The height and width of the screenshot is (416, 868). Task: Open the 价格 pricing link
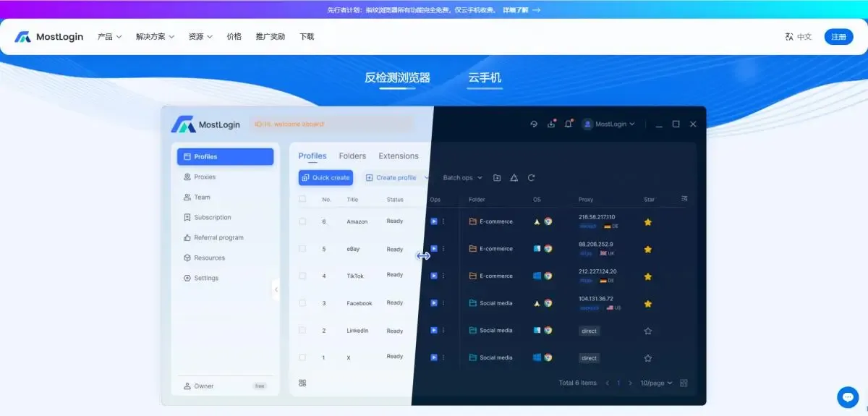pyautogui.click(x=234, y=37)
